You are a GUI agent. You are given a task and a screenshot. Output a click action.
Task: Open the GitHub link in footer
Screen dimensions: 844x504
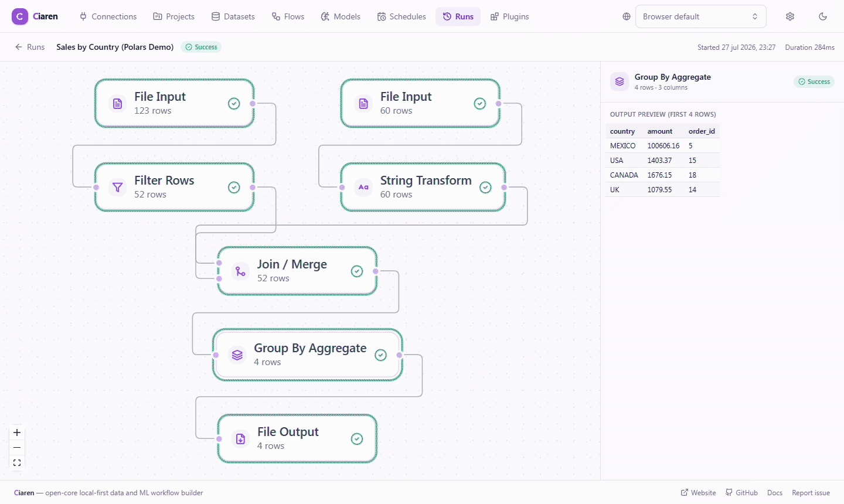(741, 493)
